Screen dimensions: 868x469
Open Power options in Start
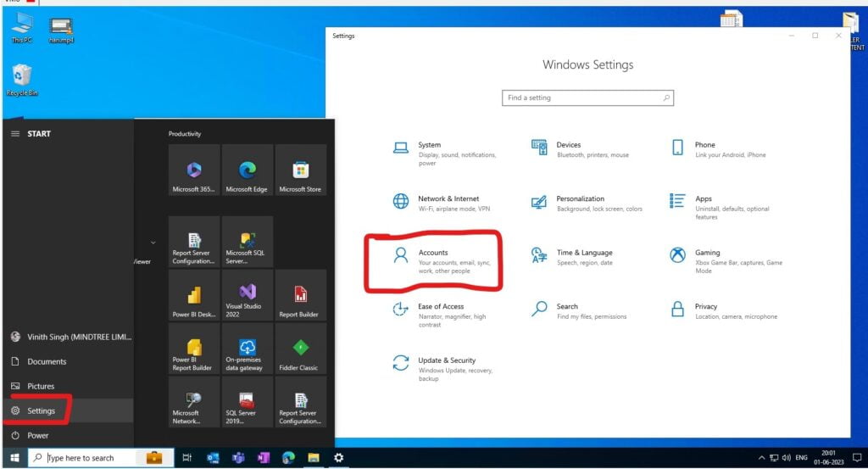pos(68,435)
